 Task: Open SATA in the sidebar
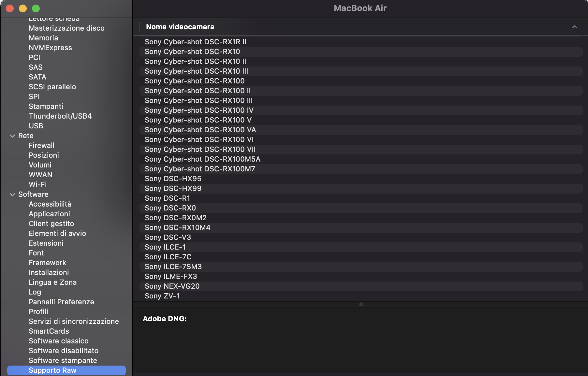[37, 77]
